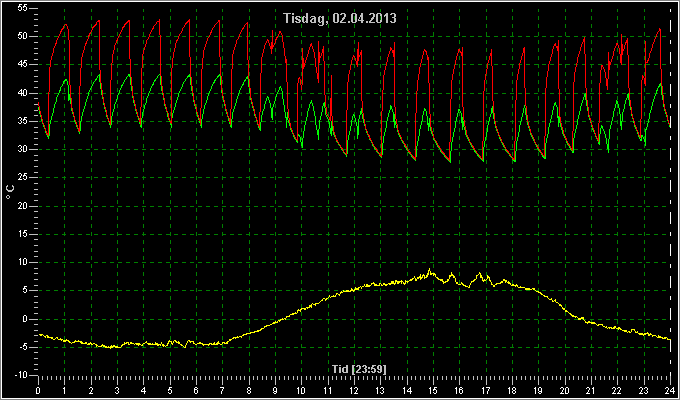
Task: Click hour 6 on the time axis
Action: click(196, 390)
